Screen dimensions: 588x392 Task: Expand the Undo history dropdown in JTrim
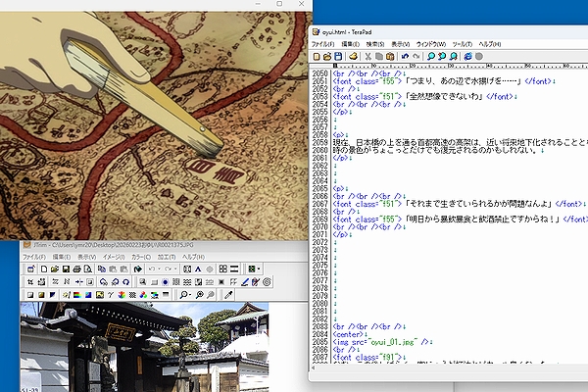(x=160, y=269)
